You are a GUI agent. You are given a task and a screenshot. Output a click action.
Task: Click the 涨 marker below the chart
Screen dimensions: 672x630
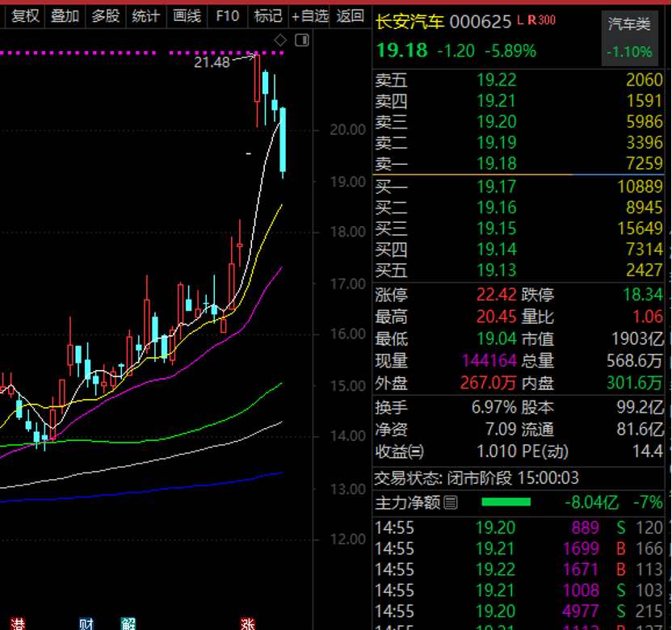(247, 624)
